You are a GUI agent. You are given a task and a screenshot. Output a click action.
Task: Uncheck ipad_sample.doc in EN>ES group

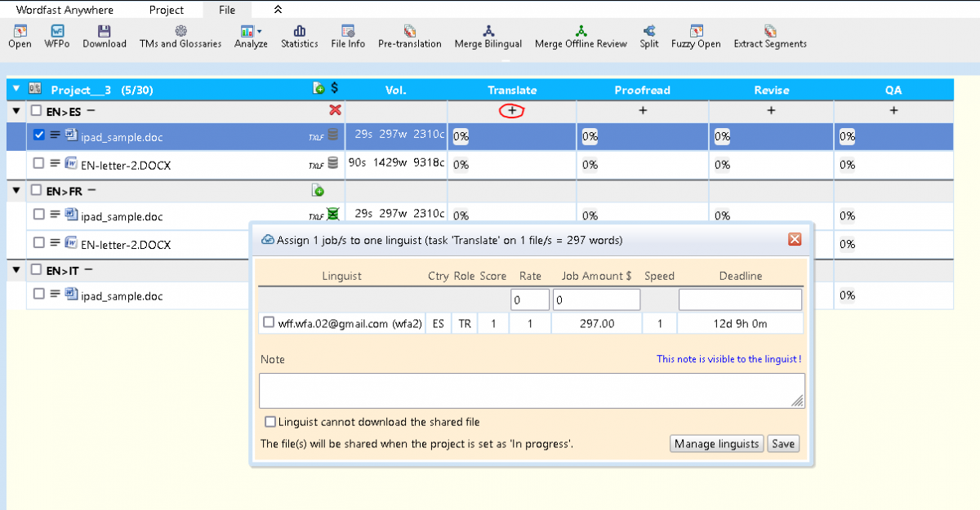(39, 135)
